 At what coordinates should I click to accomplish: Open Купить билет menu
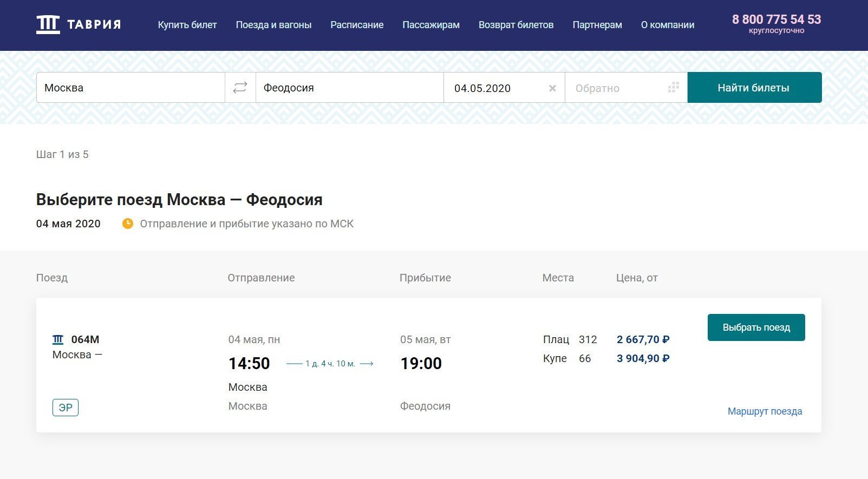click(x=187, y=25)
